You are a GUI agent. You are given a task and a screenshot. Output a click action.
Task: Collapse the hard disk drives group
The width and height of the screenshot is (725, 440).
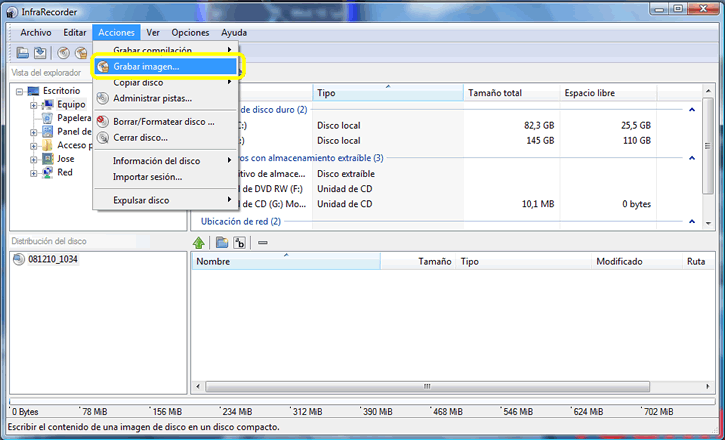pyautogui.click(x=691, y=110)
